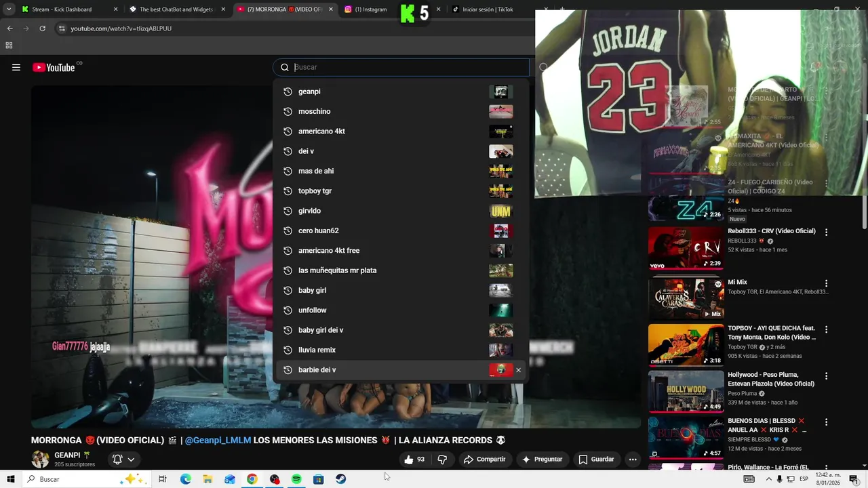Open notification bell dropdown for GEANPI
Viewport: 868px width, 488px height.
pyautogui.click(x=123, y=460)
